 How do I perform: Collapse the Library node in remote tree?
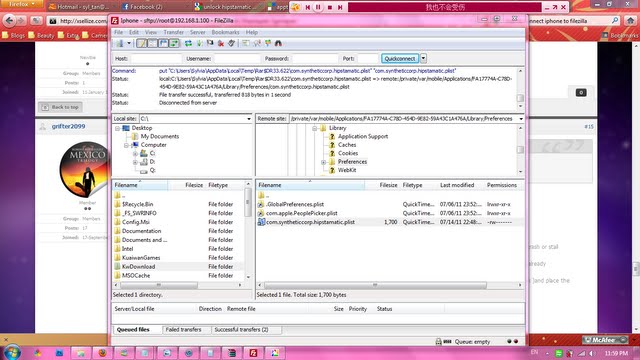coord(315,128)
